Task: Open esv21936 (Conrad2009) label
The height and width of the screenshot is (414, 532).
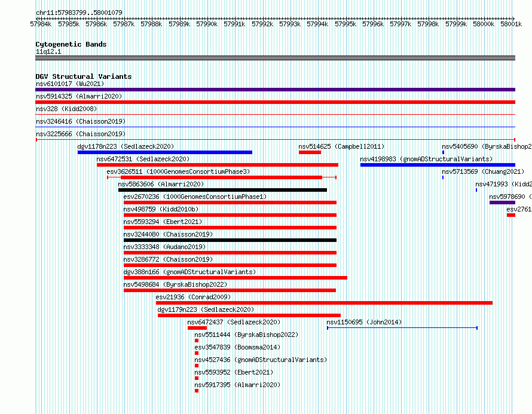Action: coord(193,297)
